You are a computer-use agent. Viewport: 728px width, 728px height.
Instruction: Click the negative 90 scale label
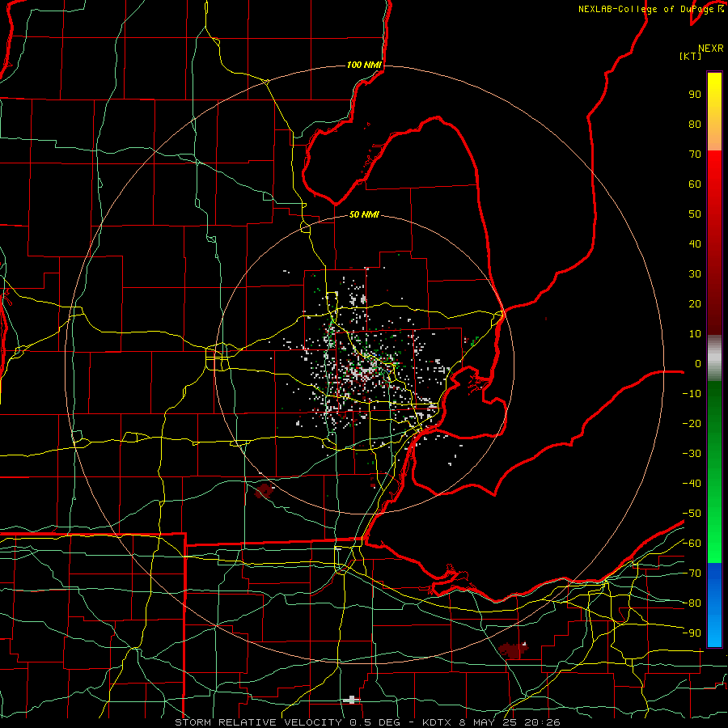click(x=692, y=633)
